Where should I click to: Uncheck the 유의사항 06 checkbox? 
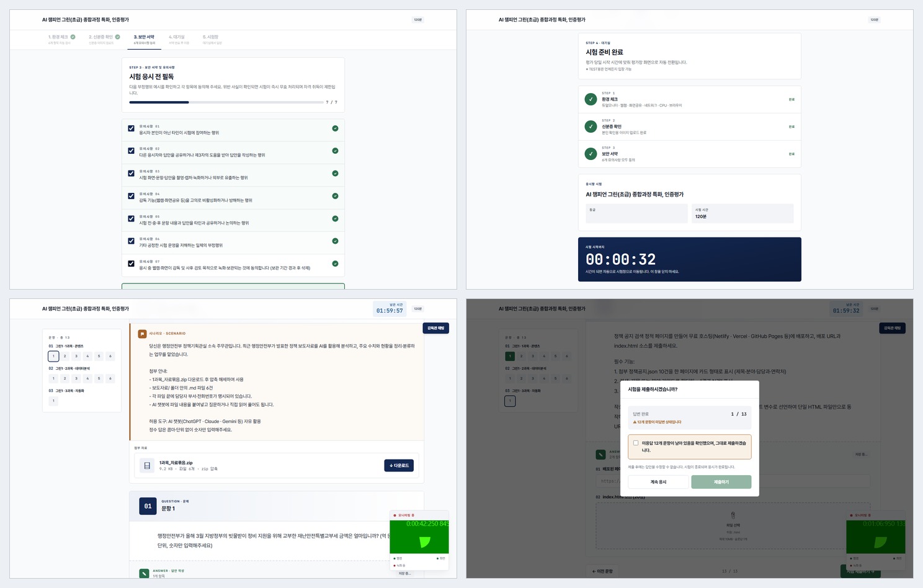tap(131, 241)
